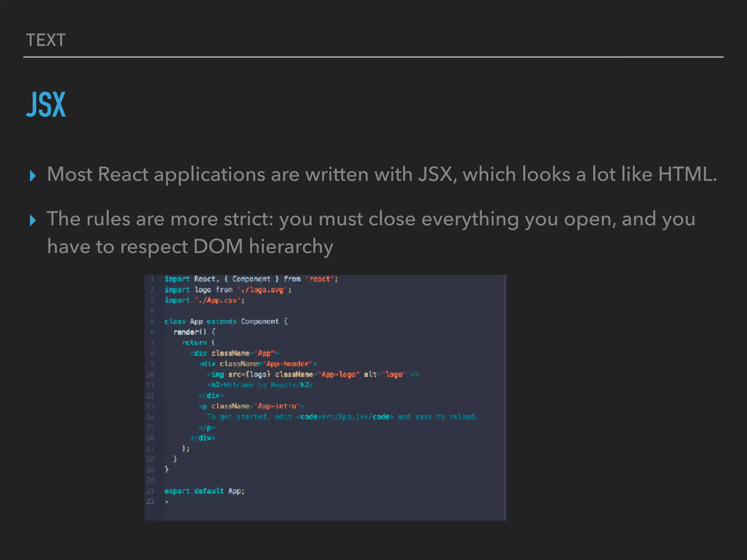Click the 'TEXT' section header label

[46, 40]
